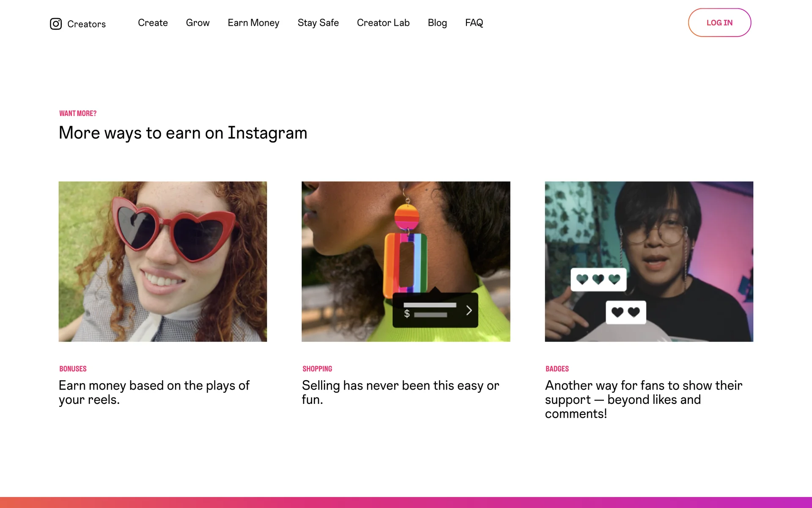Image resolution: width=812 pixels, height=508 pixels.
Task: Click 'Selling has never been this easy' headline
Action: pos(400,392)
